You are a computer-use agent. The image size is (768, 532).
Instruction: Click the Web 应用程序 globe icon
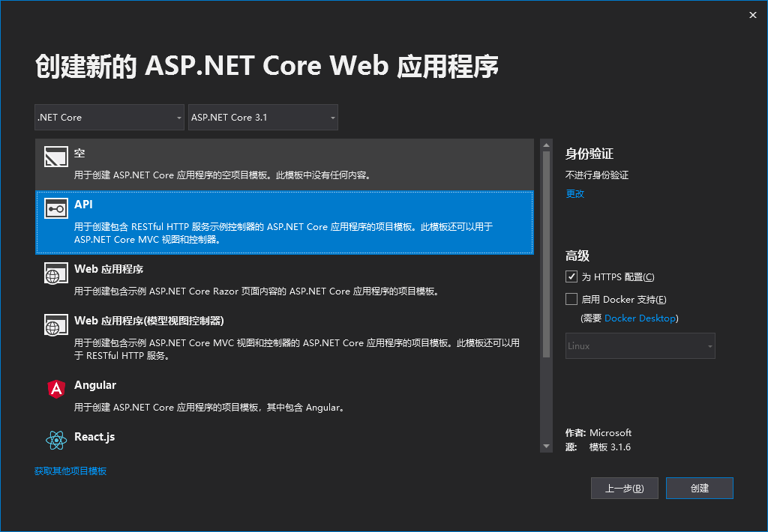click(55, 273)
